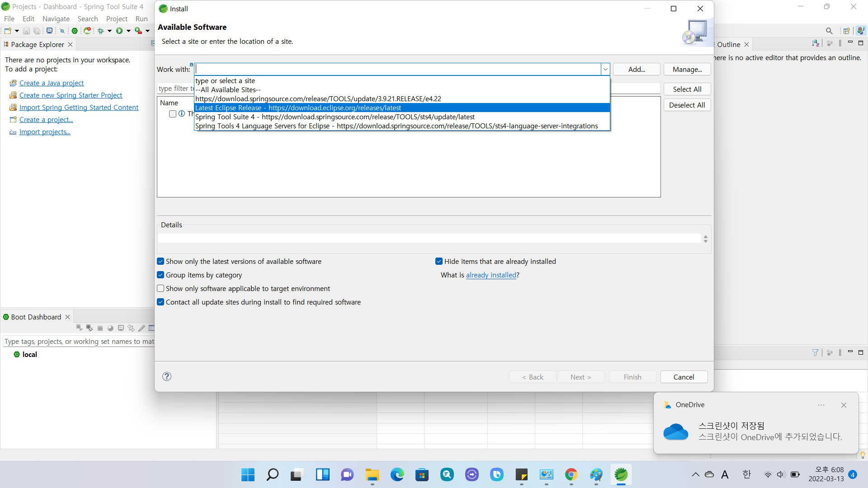Click the green Run toolbar icon
This screenshot has height=488, width=868.
[119, 31]
